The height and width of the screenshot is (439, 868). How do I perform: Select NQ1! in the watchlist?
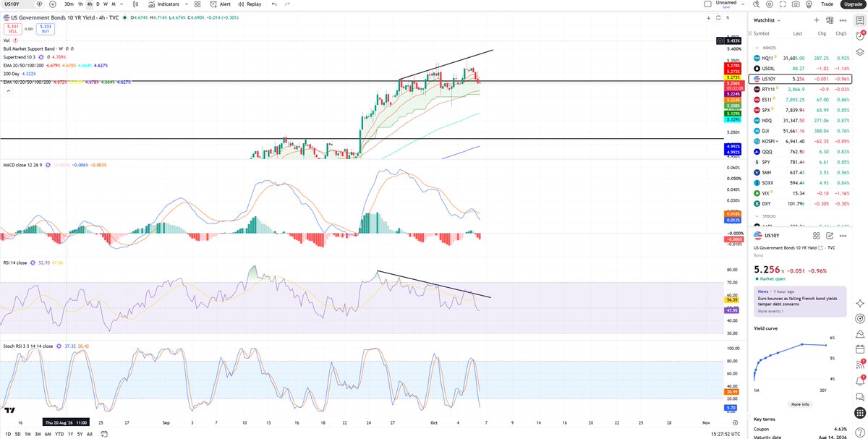[801, 58]
